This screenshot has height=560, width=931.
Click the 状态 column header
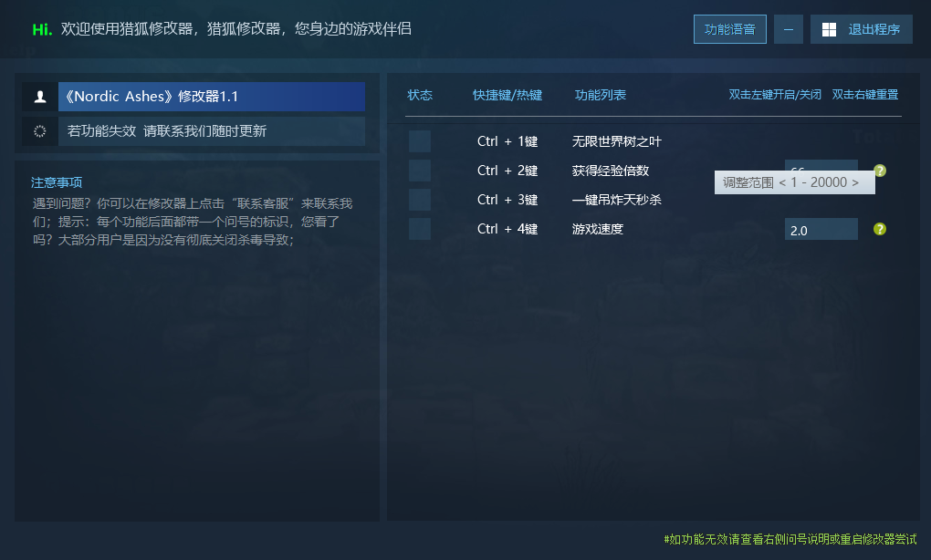420,95
